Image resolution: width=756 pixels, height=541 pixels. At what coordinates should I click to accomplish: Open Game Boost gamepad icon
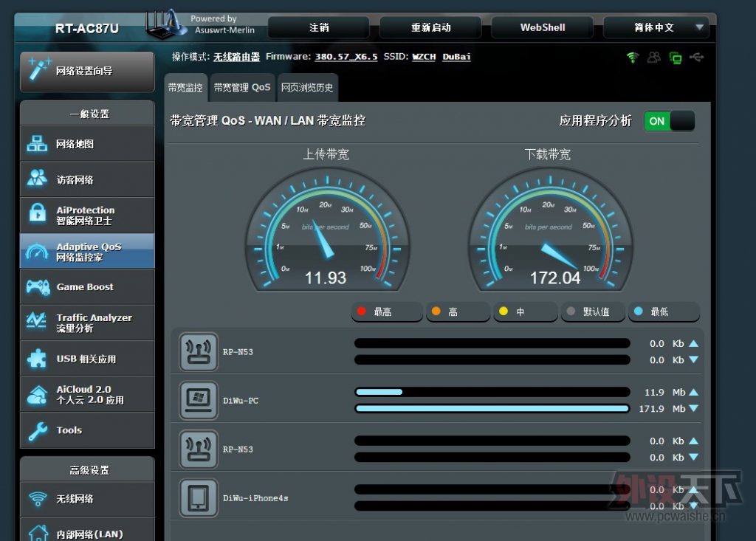click(38, 287)
